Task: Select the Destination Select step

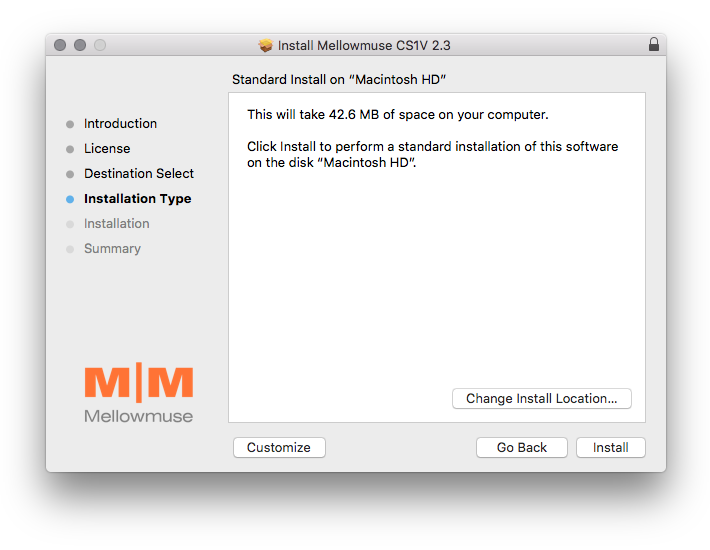Action: (139, 173)
